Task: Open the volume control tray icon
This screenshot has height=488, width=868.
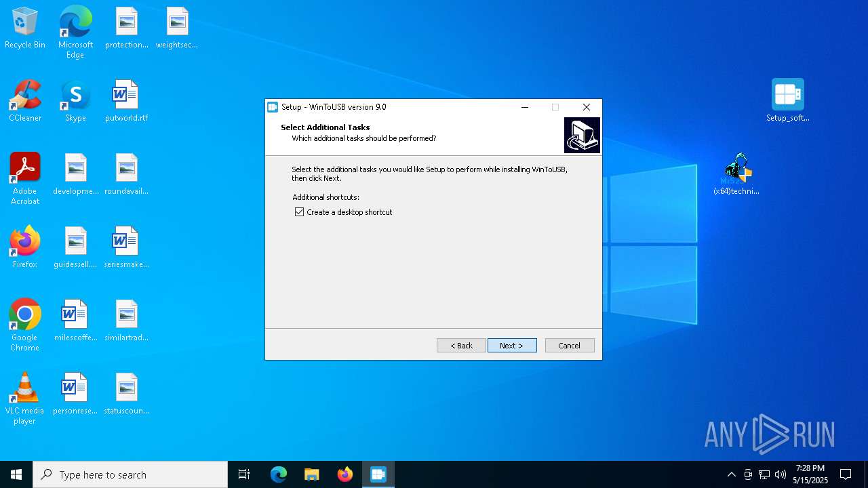Action: click(x=781, y=474)
